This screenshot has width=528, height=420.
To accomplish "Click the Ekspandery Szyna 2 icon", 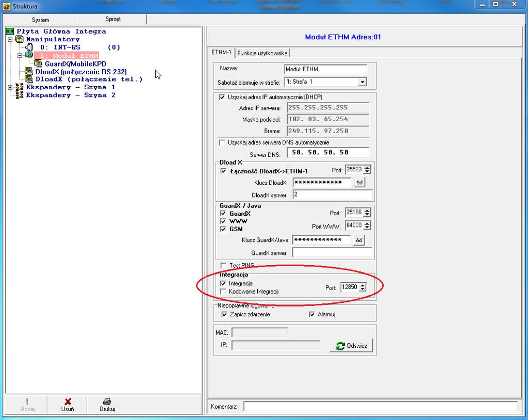I will tap(20, 95).
